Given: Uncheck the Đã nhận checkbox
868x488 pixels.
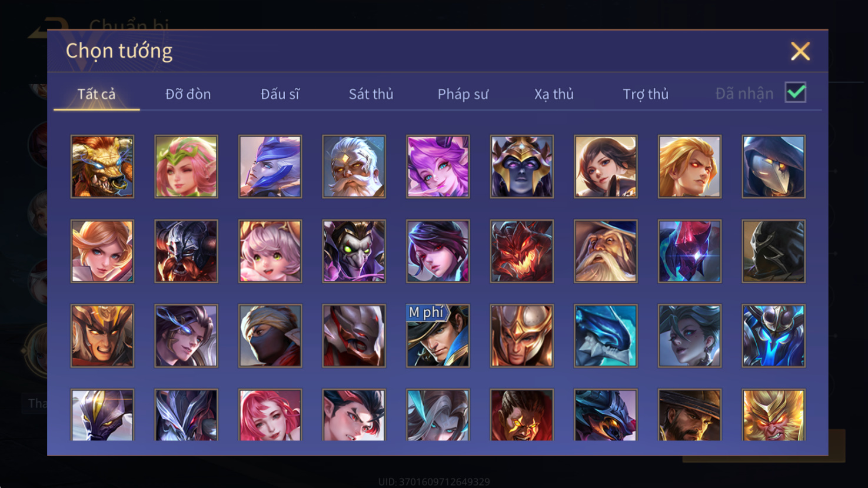Looking at the screenshot, I should click(796, 92).
